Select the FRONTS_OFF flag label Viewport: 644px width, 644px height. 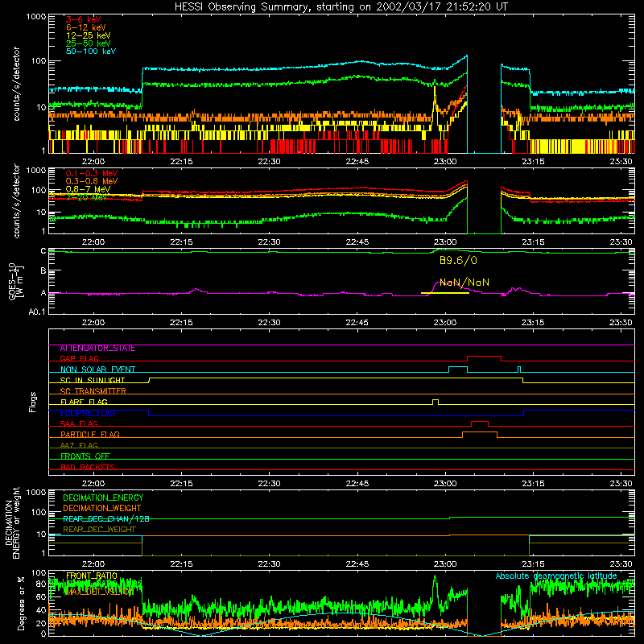(85, 456)
